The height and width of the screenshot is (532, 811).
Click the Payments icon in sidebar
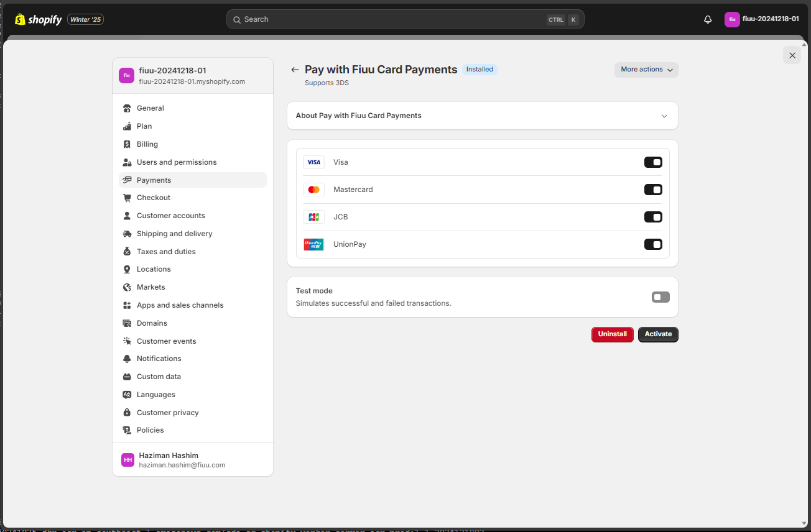pyautogui.click(x=127, y=180)
